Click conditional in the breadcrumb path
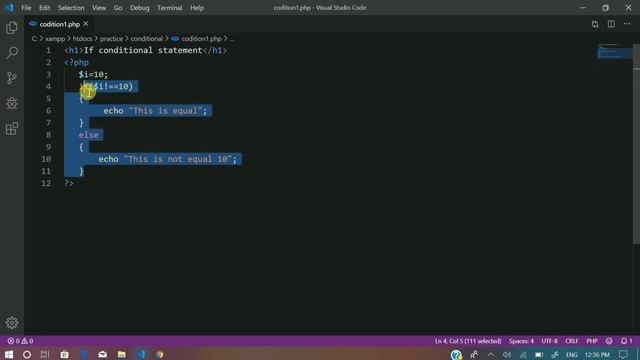Viewport: 640px width, 360px height. pos(147,39)
